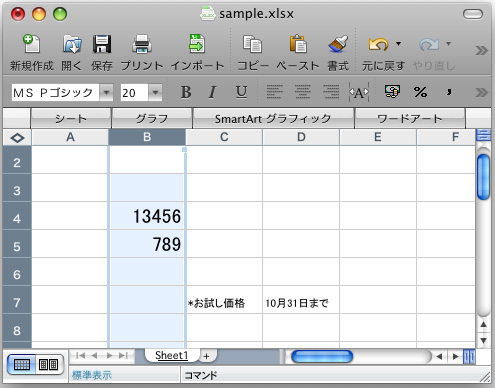Image resolution: width=495 pixels, height=388 pixels.
Task: Click the horizontal scroll right arrow
Action: click(455, 357)
